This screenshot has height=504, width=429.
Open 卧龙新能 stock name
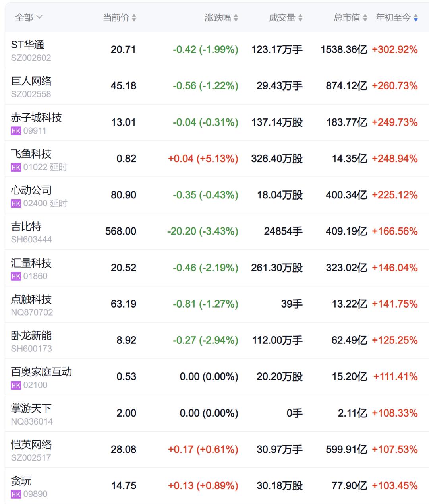pyautogui.click(x=31, y=335)
